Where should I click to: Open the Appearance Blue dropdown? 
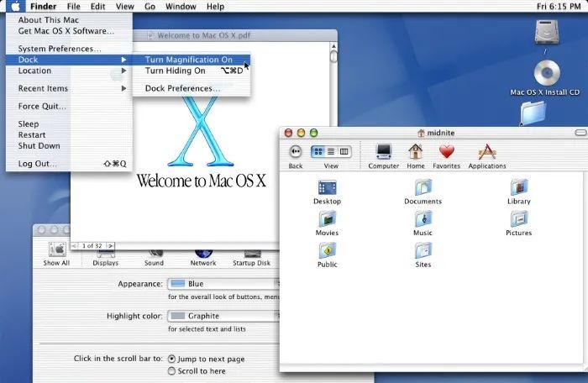click(x=223, y=284)
